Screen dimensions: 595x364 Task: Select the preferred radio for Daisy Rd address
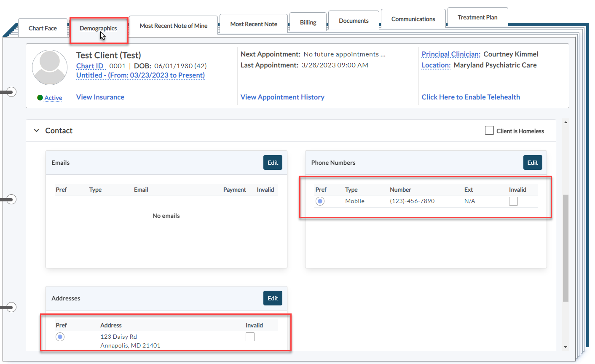click(60, 337)
